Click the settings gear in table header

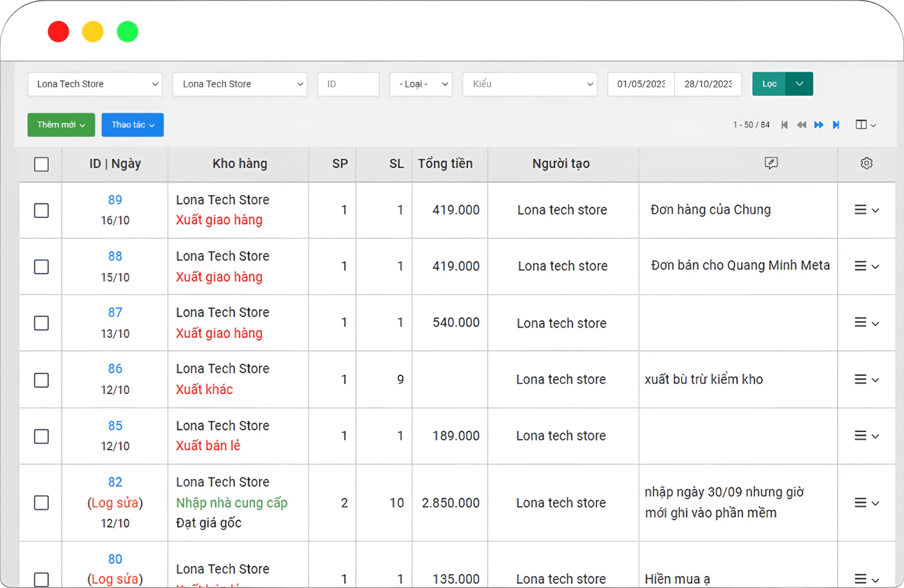866,163
